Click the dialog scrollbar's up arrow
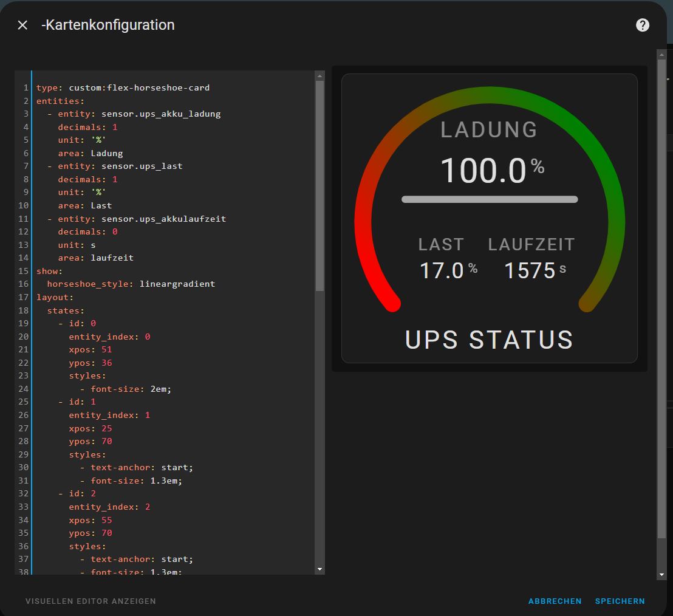 click(x=661, y=55)
